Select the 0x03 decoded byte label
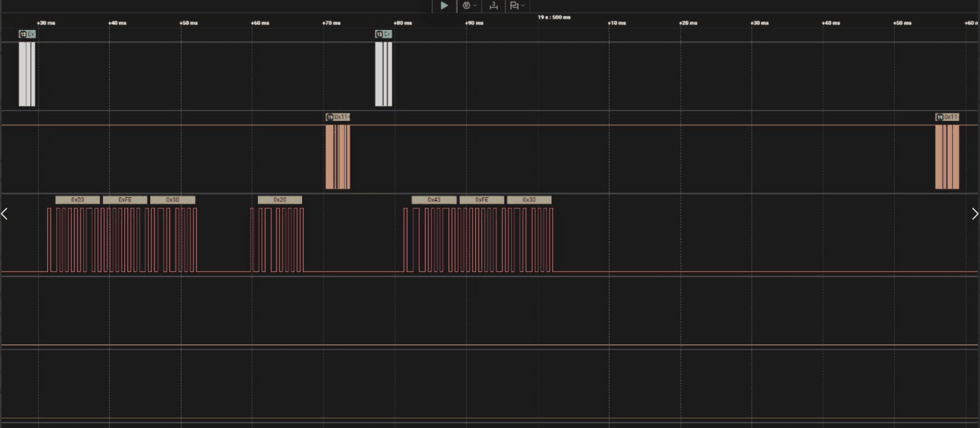This screenshot has height=428, width=980. pos(77,200)
